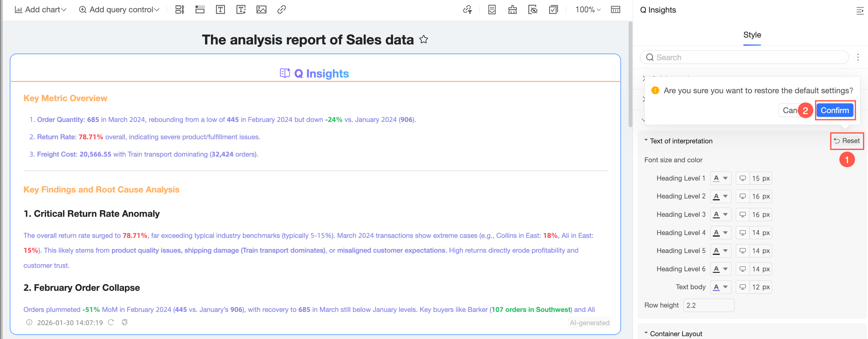Screen dimensions: 868x339
Task: Click the favorite star beside the report title
Action: click(424, 40)
